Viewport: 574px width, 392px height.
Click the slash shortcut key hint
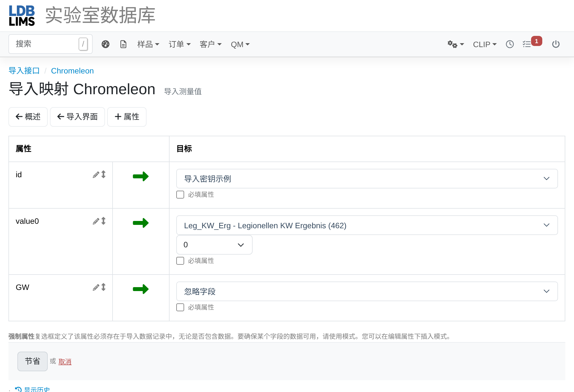[x=83, y=44]
